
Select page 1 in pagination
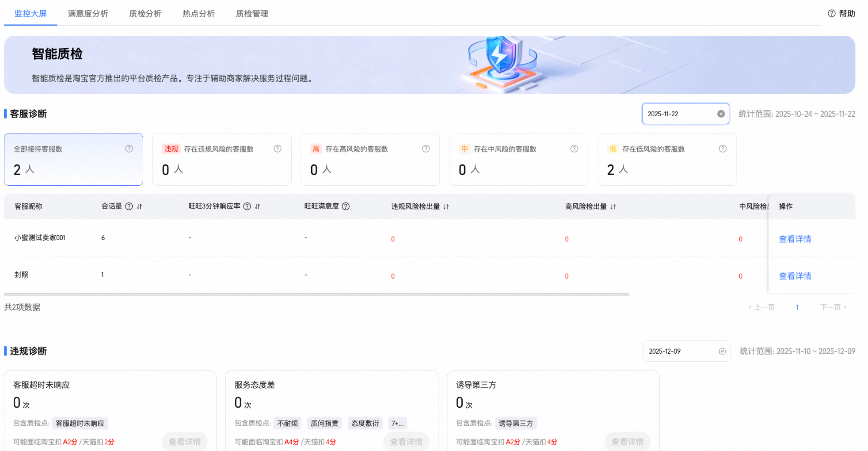coord(797,307)
